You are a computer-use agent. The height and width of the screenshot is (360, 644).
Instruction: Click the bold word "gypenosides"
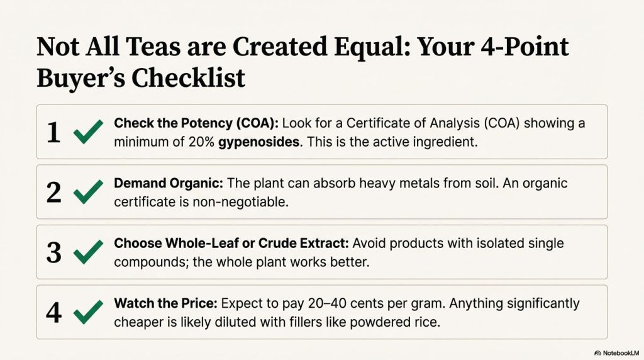259,141
